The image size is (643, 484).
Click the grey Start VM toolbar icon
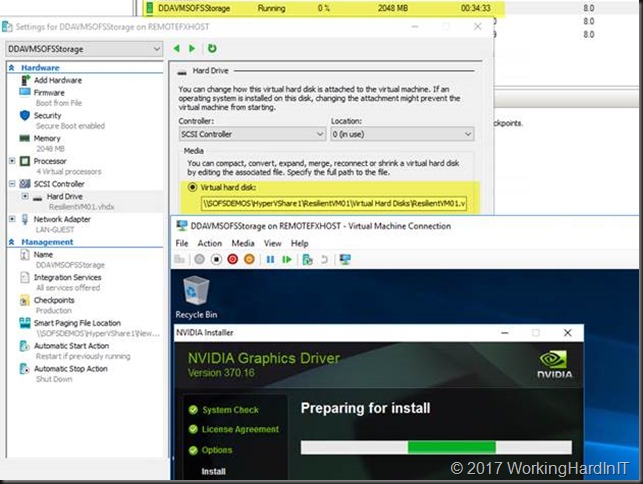pyautogui.click(x=199, y=259)
